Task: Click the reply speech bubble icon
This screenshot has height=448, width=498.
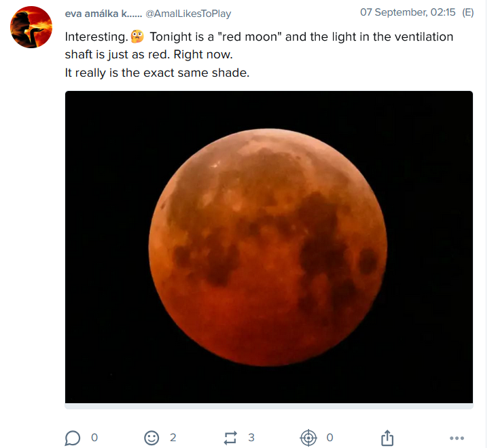Action: [x=73, y=438]
